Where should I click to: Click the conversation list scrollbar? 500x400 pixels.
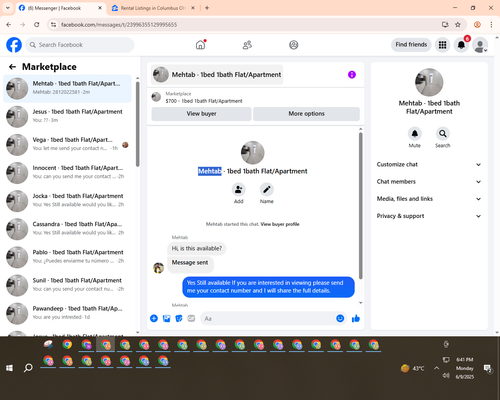tap(138, 124)
